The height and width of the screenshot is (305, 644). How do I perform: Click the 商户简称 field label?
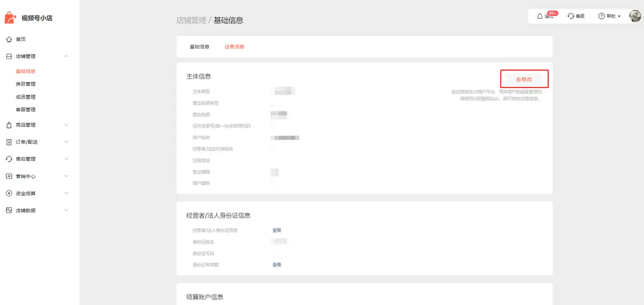click(201, 184)
